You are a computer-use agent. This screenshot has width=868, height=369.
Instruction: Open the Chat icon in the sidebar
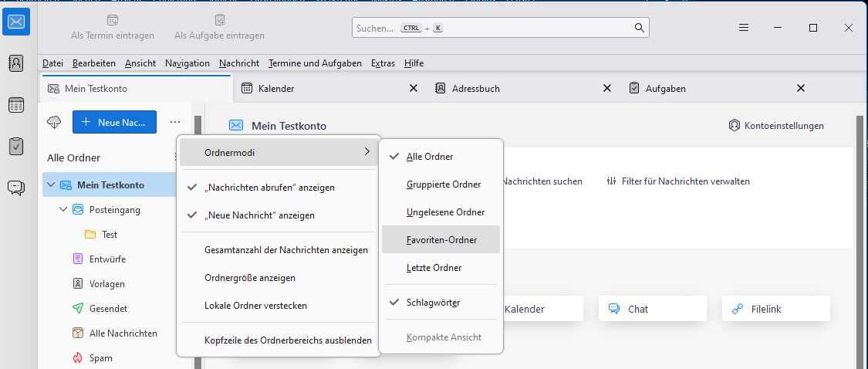pos(16,188)
